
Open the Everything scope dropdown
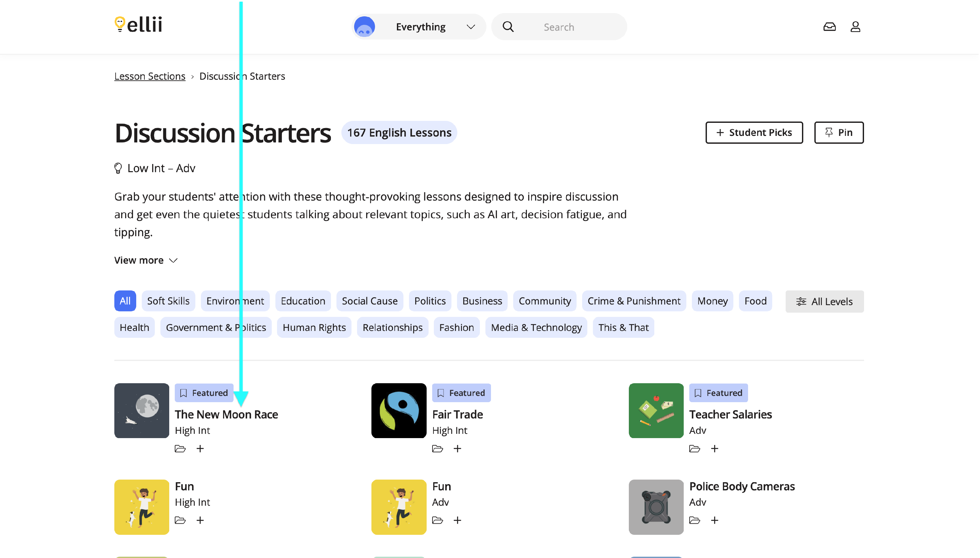pos(419,27)
